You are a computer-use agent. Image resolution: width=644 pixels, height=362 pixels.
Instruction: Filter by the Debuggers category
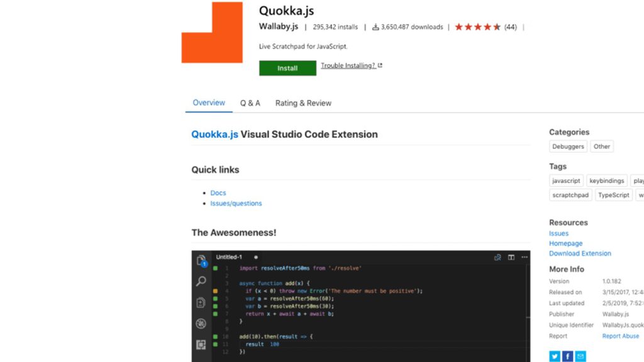pos(568,146)
